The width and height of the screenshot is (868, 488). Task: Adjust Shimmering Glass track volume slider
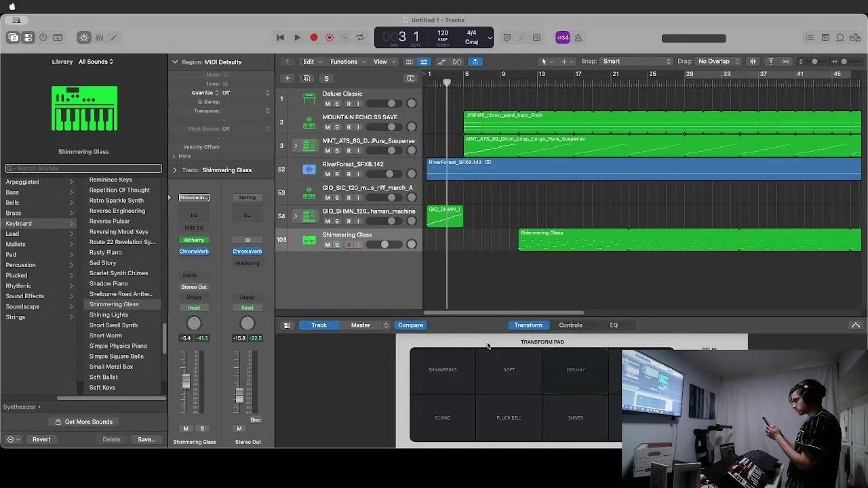pos(384,245)
